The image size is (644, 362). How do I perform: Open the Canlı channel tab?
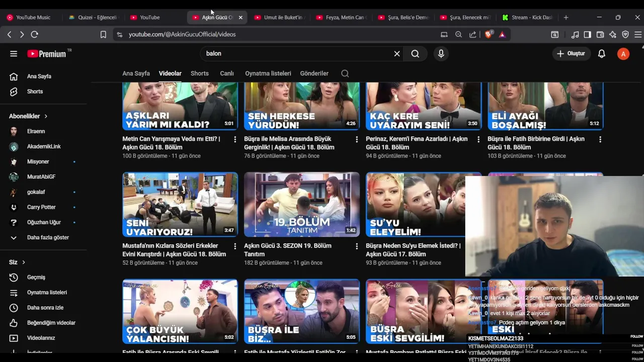click(x=227, y=73)
